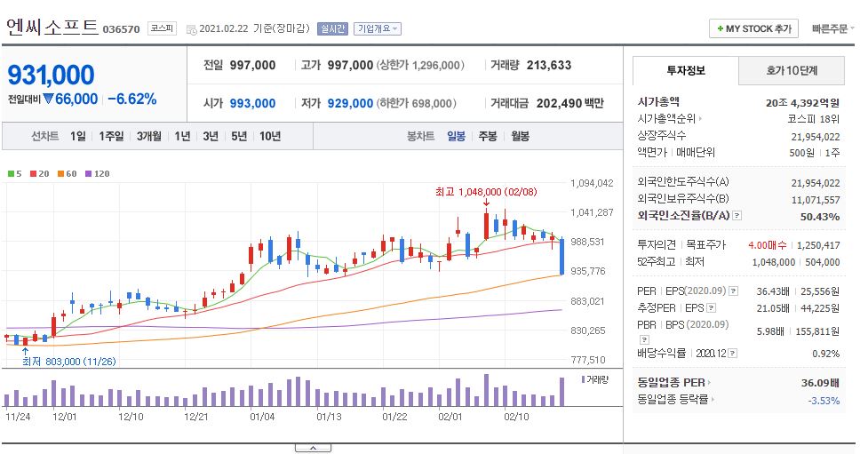Image resolution: width=868 pixels, height=454 pixels.
Task: Click the 최저 803,000 (11/26) marker
Action: pos(68,362)
